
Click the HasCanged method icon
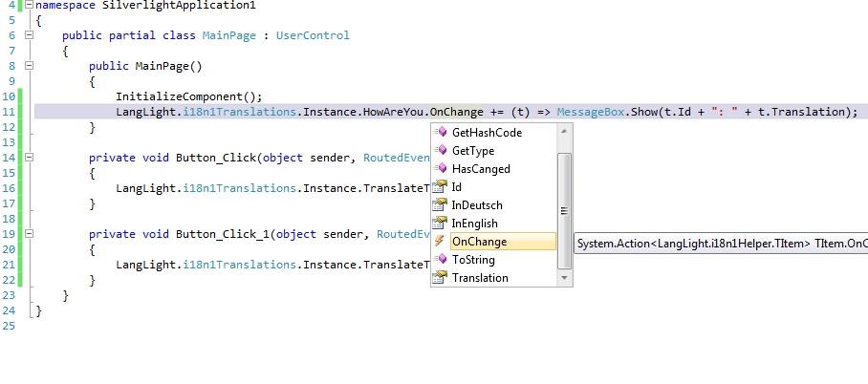pos(441,169)
